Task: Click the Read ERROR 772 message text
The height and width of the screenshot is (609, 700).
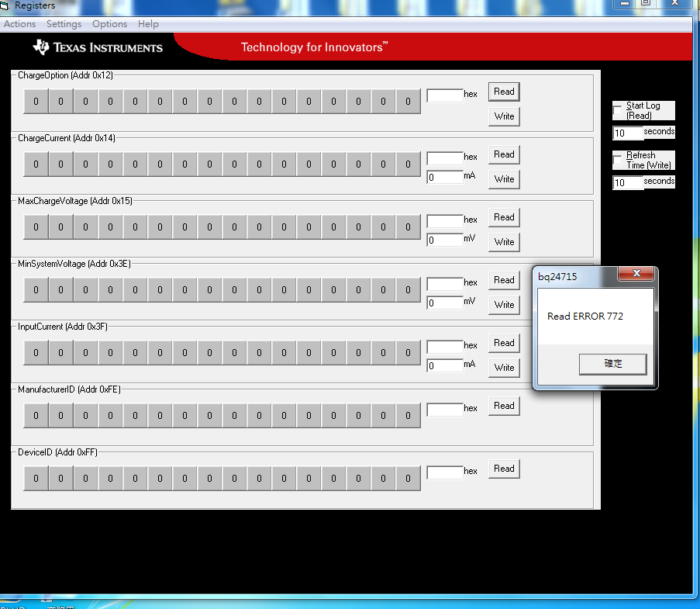Action: [585, 317]
